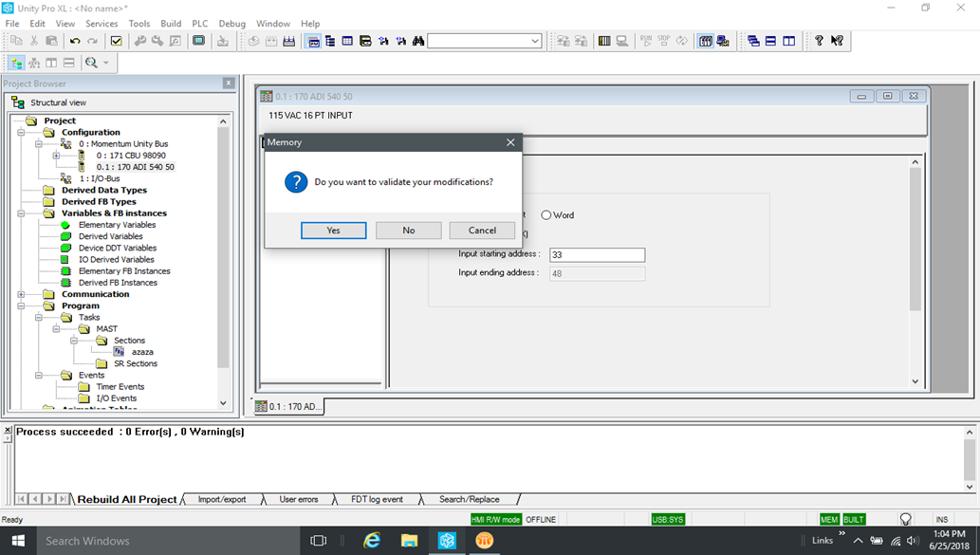This screenshot has width=980, height=555.
Task: Open the File menu
Action: pos(12,23)
